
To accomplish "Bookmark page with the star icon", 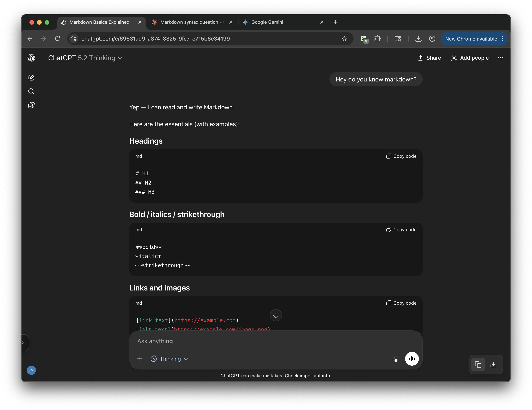I will pos(344,38).
